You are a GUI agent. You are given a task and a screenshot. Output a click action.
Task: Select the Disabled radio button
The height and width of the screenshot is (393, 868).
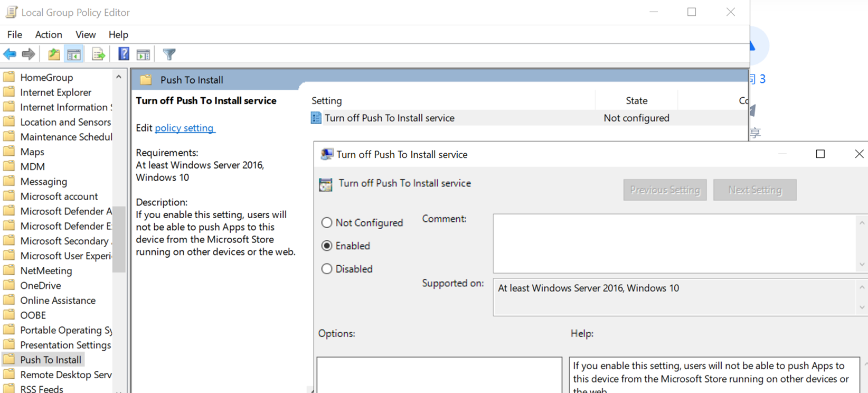[327, 269]
